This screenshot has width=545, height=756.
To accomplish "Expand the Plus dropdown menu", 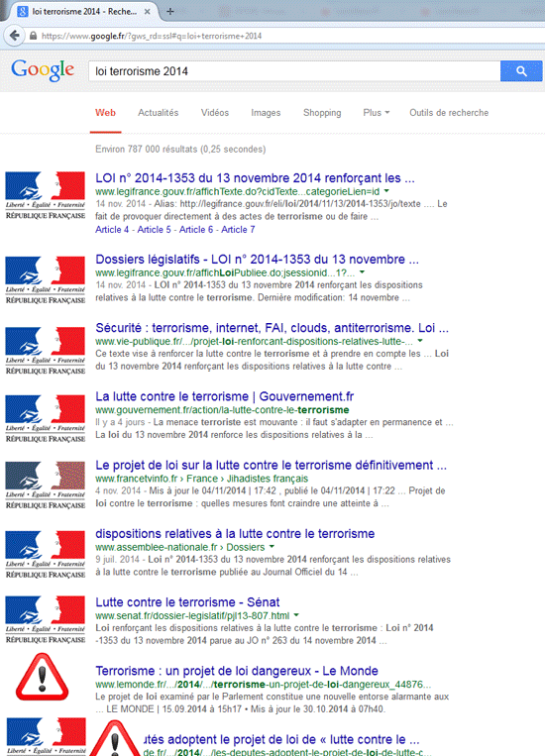I will (377, 113).
